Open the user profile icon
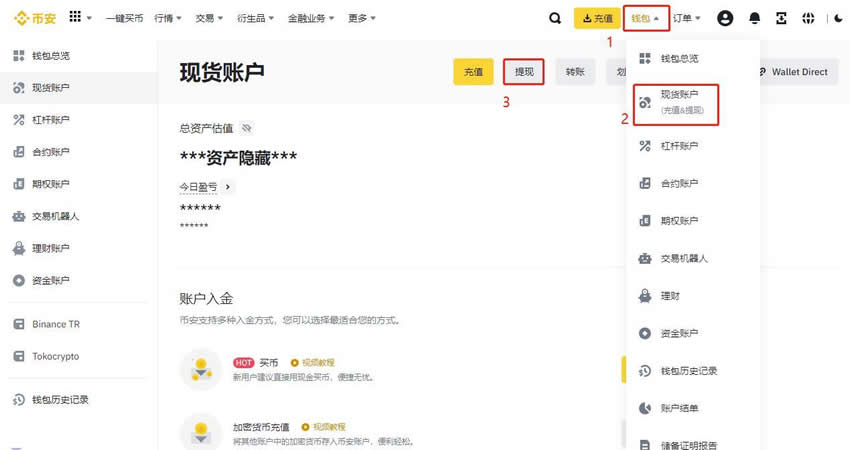850x450 pixels. coord(725,18)
